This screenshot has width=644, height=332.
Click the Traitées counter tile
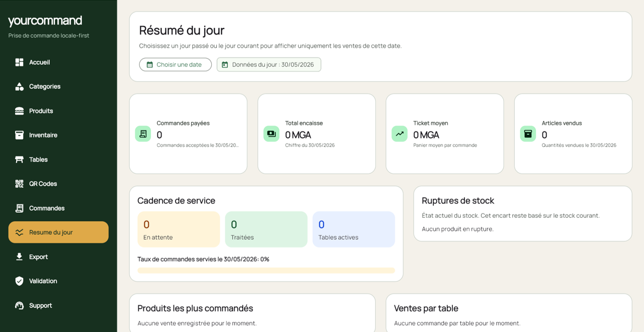[x=266, y=229]
